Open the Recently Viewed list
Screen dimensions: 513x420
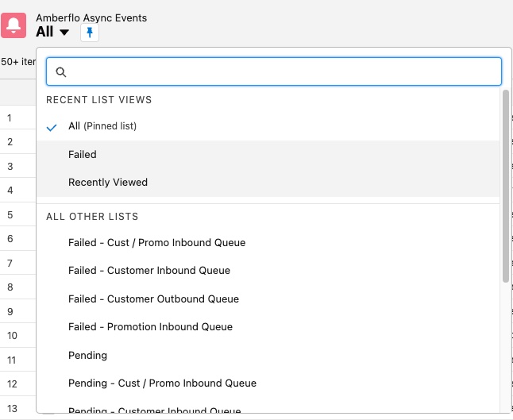tap(108, 183)
